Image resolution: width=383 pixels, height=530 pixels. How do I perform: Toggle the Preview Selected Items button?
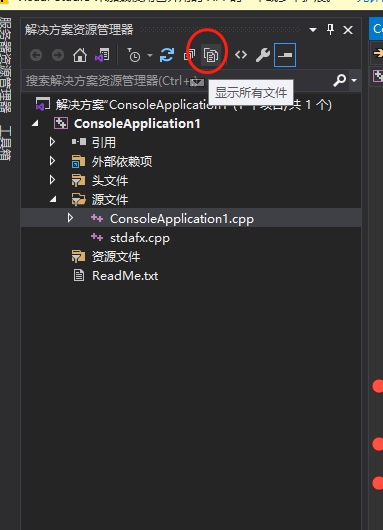coord(285,55)
